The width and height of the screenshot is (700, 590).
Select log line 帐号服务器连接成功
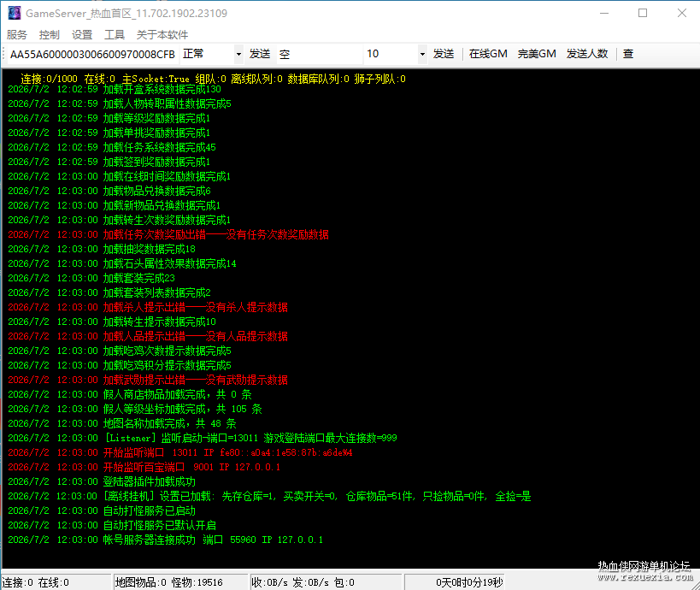165,540
